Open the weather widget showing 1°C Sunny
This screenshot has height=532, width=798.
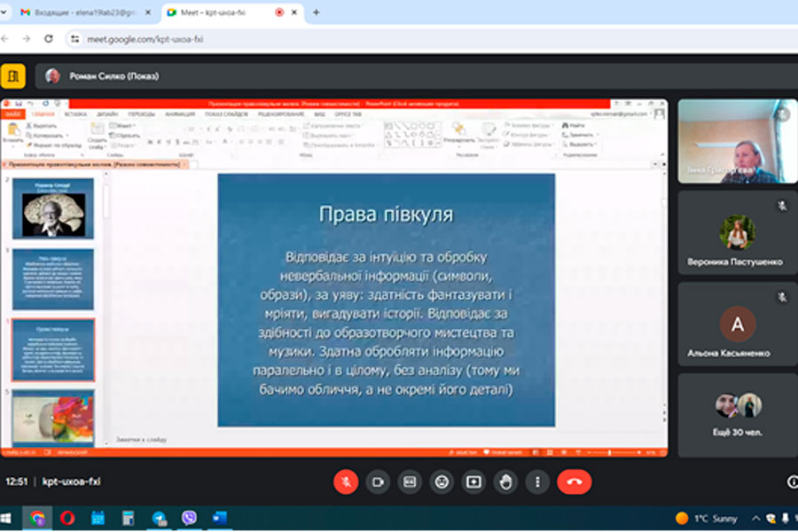(707, 519)
